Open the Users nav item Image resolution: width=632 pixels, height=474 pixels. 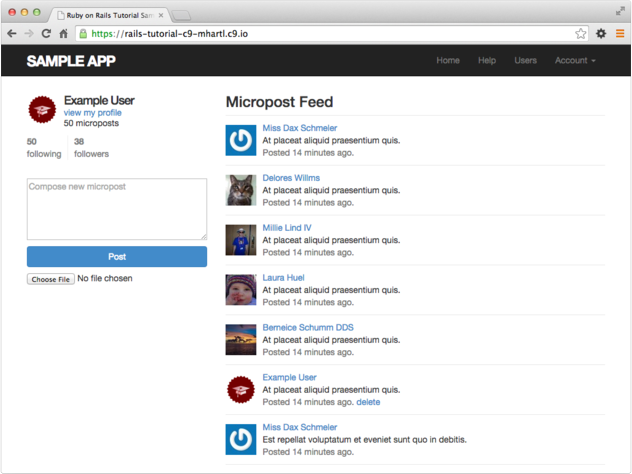525,61
